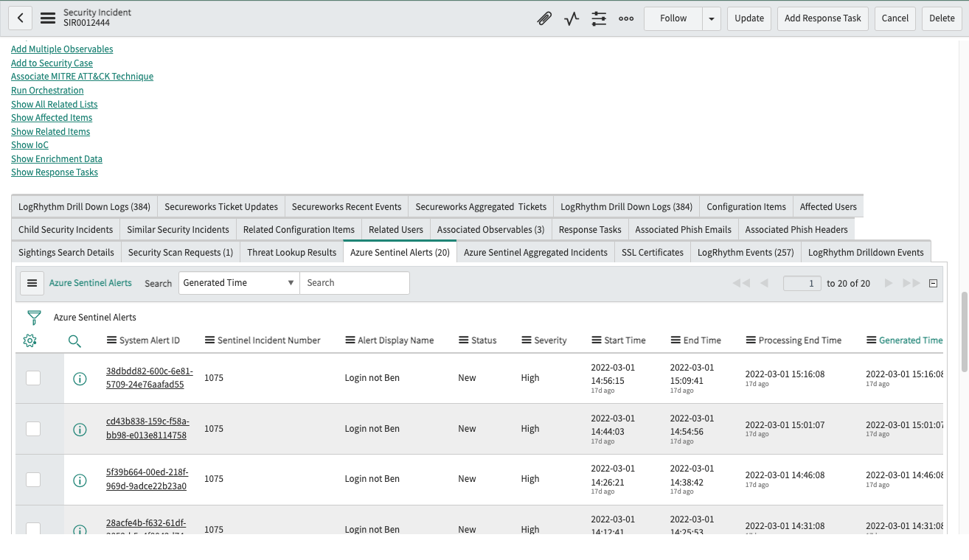Open End Time column menu icon

pyautogui.click(x=676, y=340)
